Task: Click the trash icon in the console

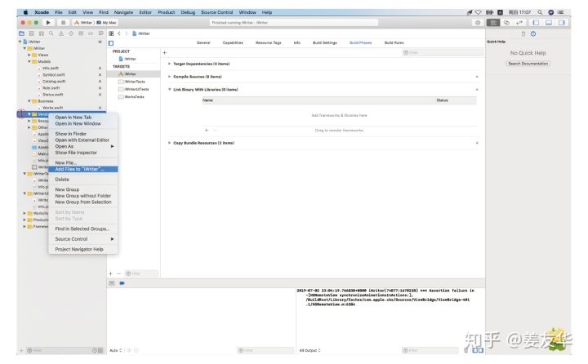Action: 466,350
